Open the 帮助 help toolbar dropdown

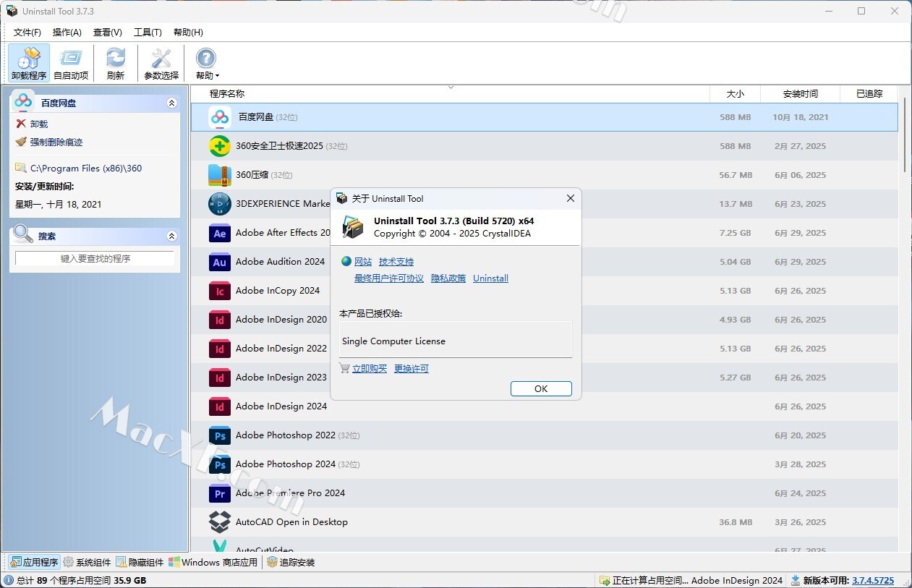click(207, 63)
